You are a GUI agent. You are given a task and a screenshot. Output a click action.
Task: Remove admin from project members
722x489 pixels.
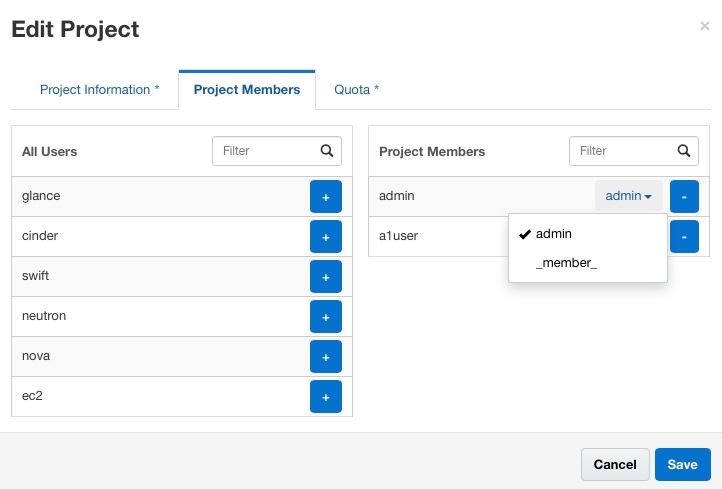click(x=683, y=196)
